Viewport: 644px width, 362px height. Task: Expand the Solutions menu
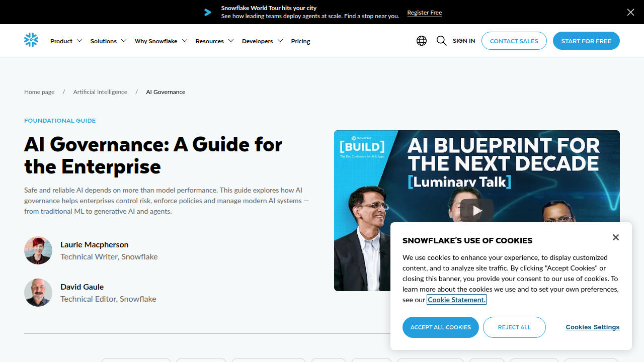(109, 41)
